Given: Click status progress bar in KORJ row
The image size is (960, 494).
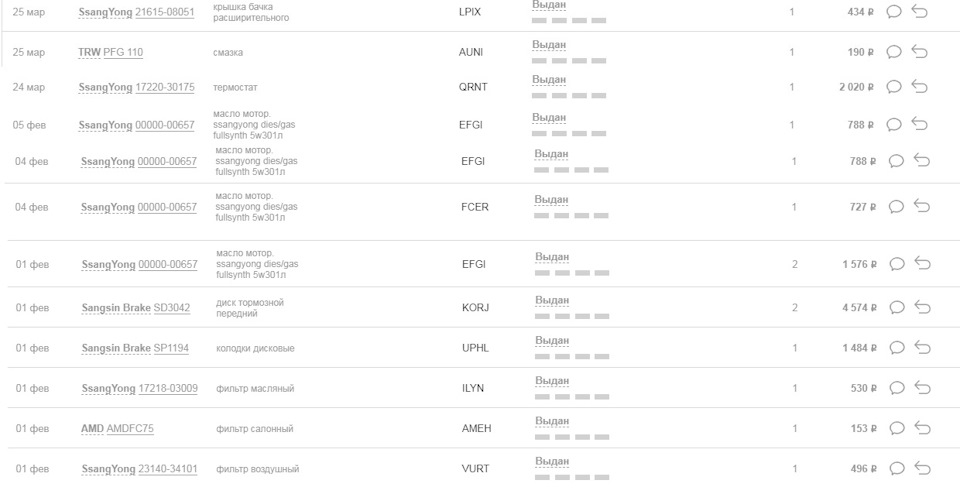Looking at the screenshot, I should [571, 316].
